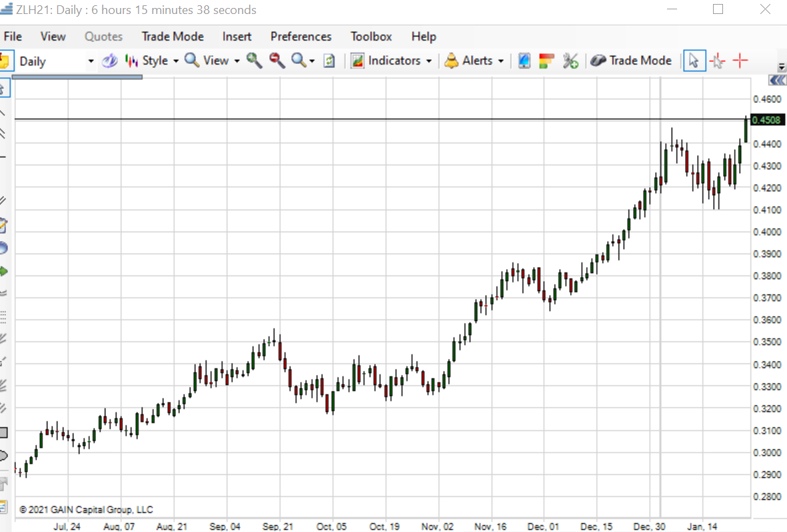
Task: Open the Toolbox menu
Action: 371,37
